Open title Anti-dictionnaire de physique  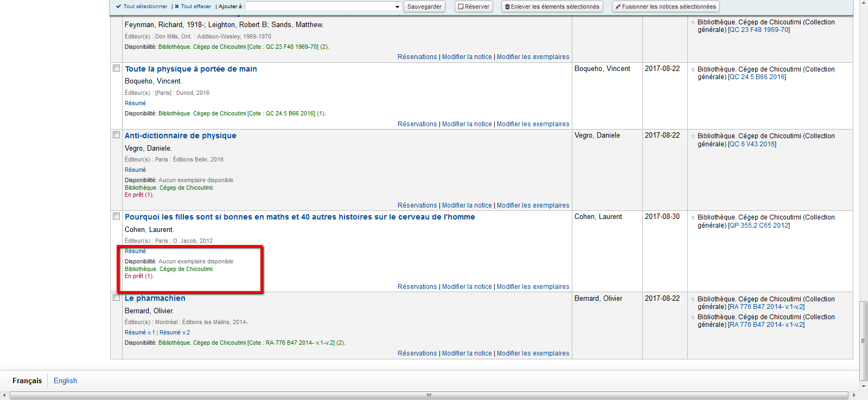(181, 136)
